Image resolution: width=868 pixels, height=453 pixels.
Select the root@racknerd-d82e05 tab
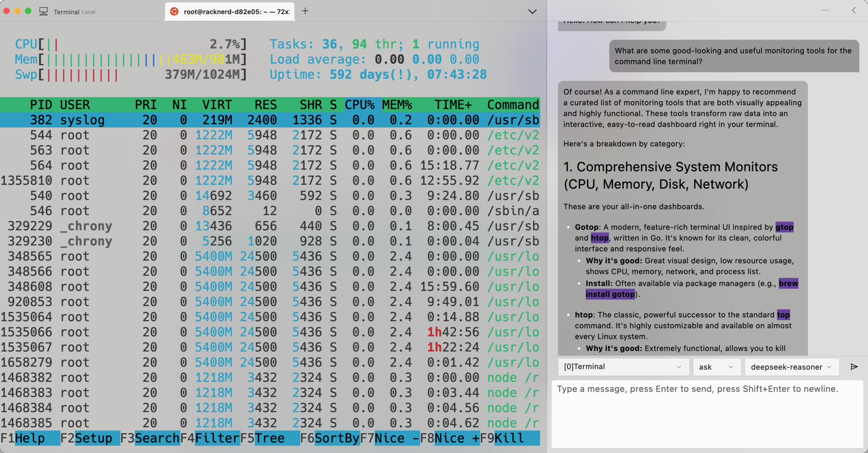coord(236,12)
